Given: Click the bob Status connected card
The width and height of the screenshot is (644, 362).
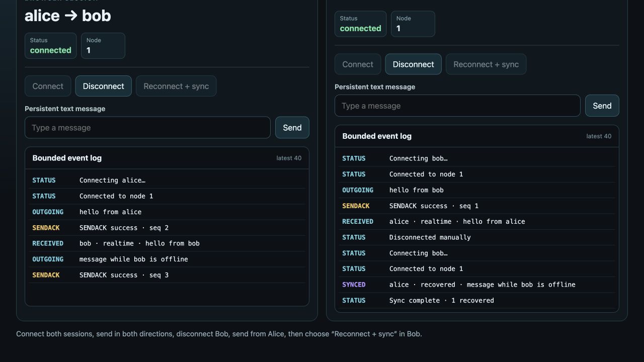Looking at the screenshot, I should pos(360,24).
